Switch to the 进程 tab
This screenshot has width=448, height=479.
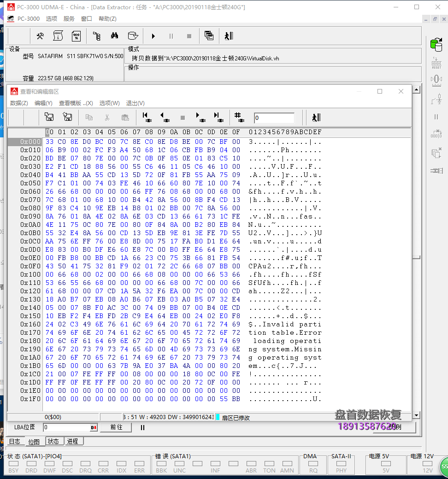pyautogui.click(x=73, y=441)
